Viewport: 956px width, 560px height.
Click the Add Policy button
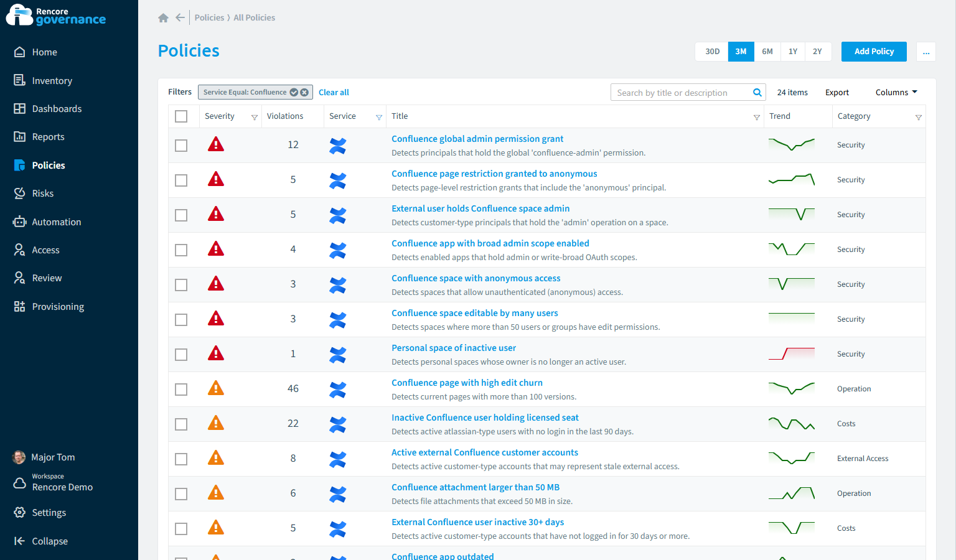(x=874, y=52)
